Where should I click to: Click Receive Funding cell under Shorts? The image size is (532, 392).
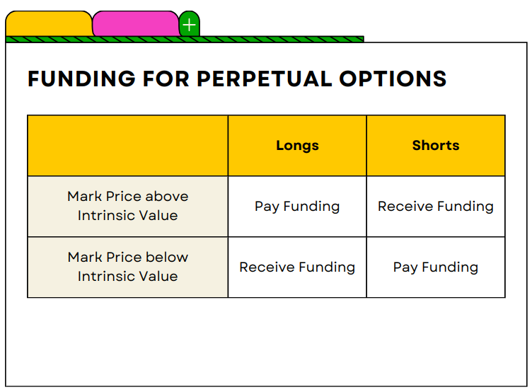(x=436, y=207)
